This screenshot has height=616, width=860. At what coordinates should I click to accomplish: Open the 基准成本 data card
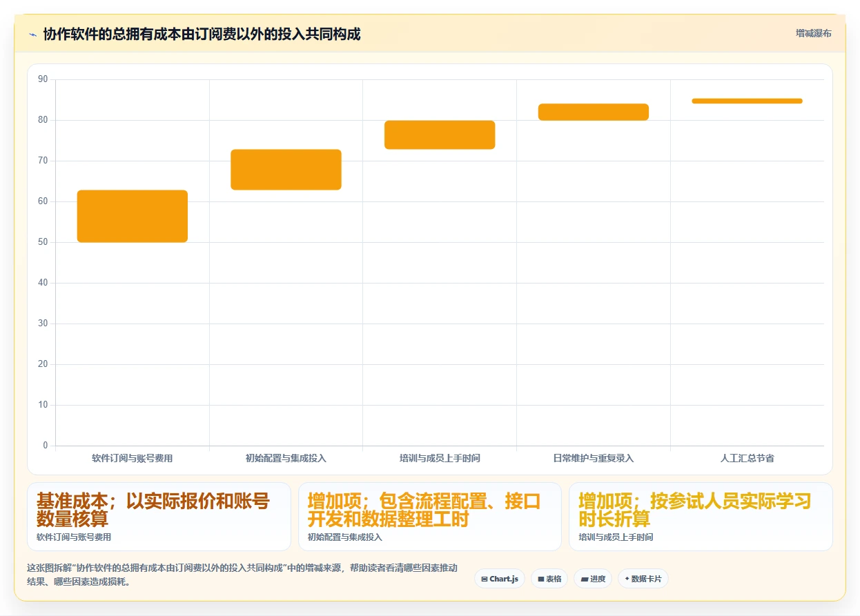click(x=159, y=517)
